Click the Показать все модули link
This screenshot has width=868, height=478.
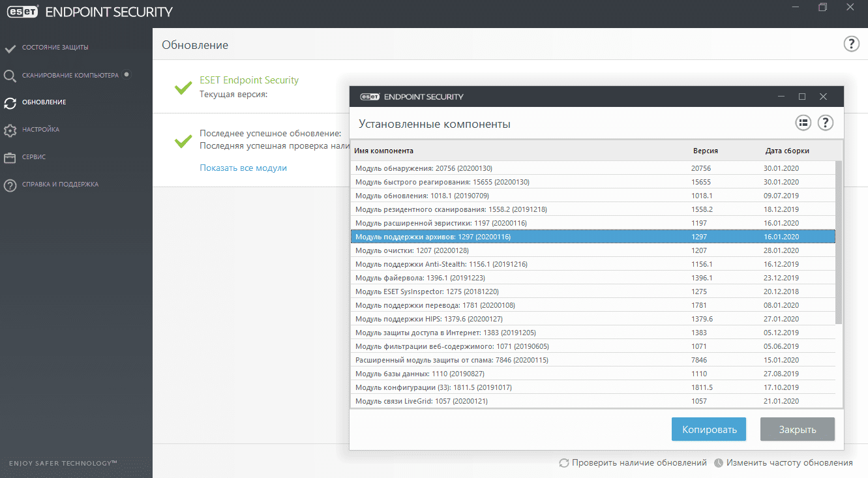click(243, 168)
